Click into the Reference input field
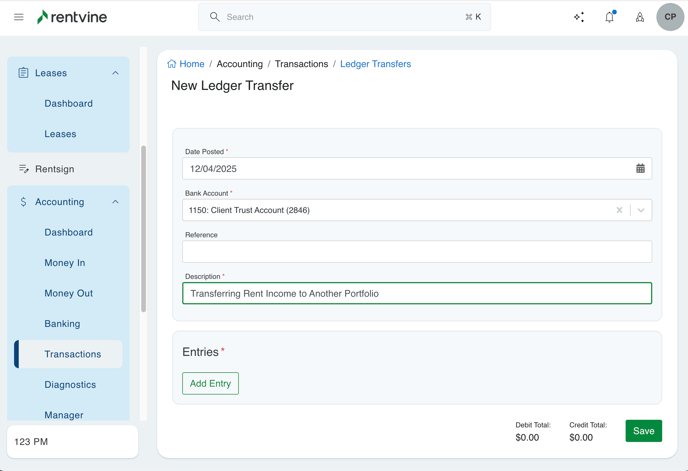 [416, 252]
